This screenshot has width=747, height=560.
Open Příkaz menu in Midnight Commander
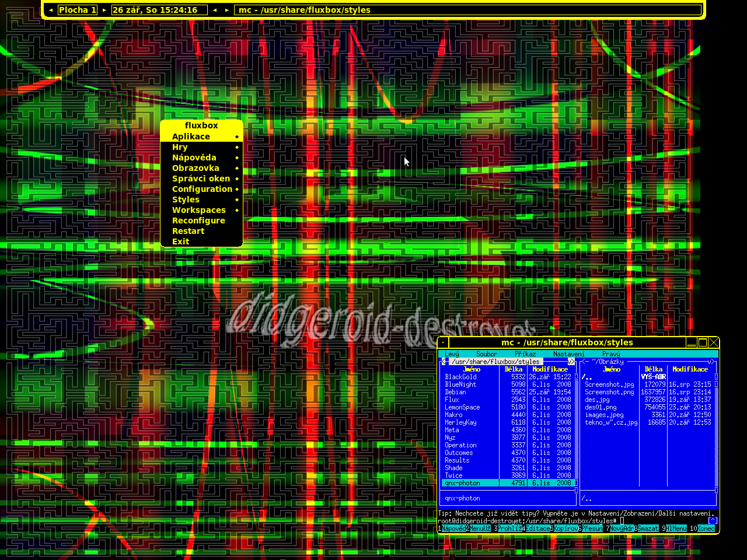(525, 354)
